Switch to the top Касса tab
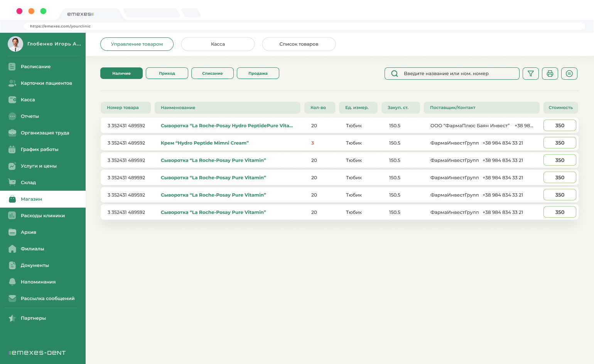 pyautogui.click(x=218, y=44)
